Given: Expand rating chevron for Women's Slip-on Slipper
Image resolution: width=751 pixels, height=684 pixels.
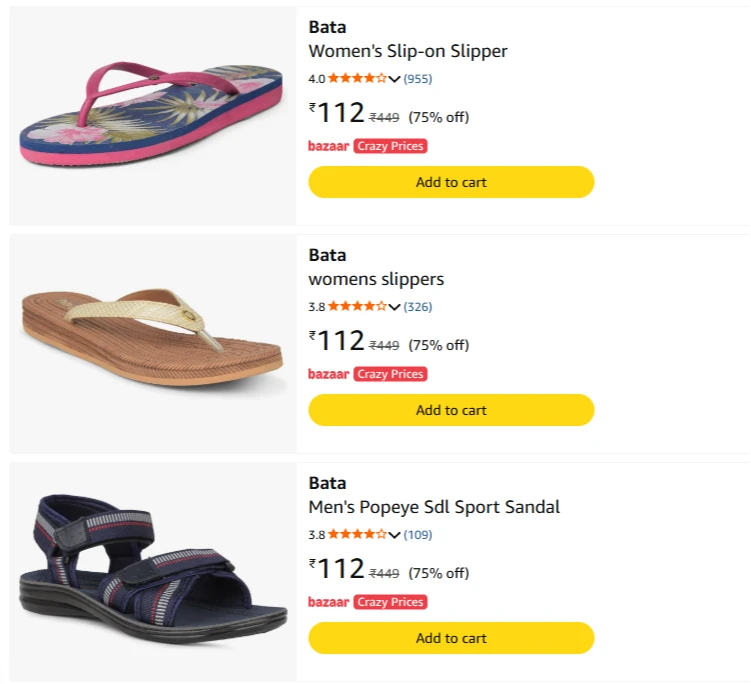Looking at the screenshot, I should click(394, 79).
